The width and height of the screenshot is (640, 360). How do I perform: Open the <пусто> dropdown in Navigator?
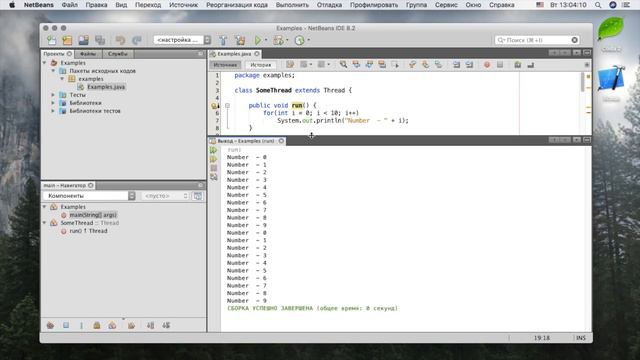click(x=166, y=196)
